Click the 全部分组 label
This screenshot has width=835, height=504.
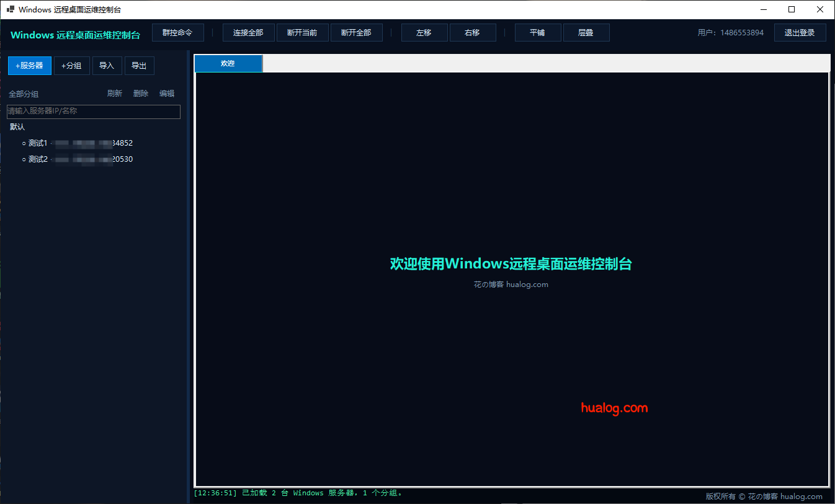[x=24, y=94]
